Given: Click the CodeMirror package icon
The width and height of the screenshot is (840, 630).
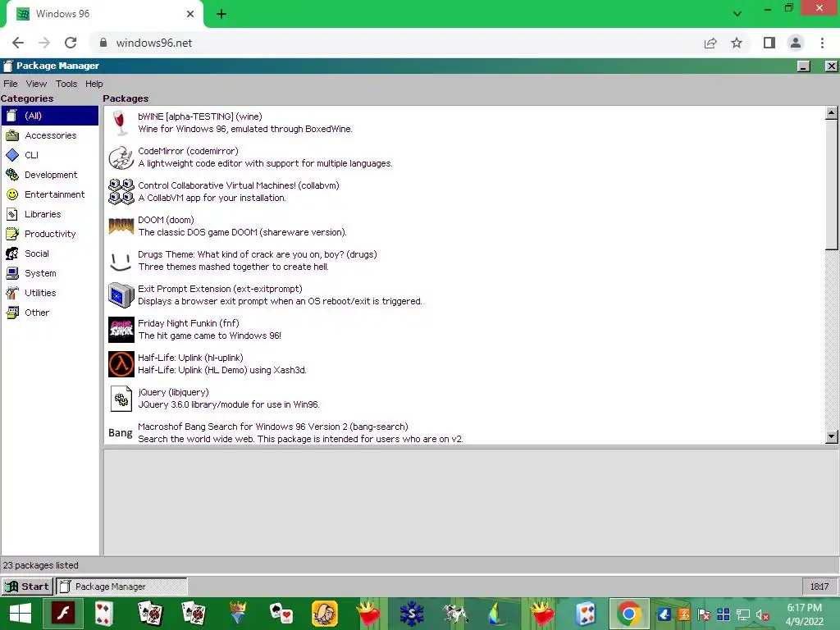Looking at the screenshot, I should 121,157.
